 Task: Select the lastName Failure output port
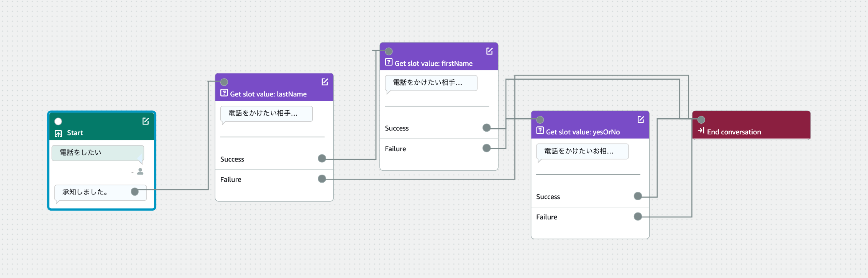tap(322, 179)
